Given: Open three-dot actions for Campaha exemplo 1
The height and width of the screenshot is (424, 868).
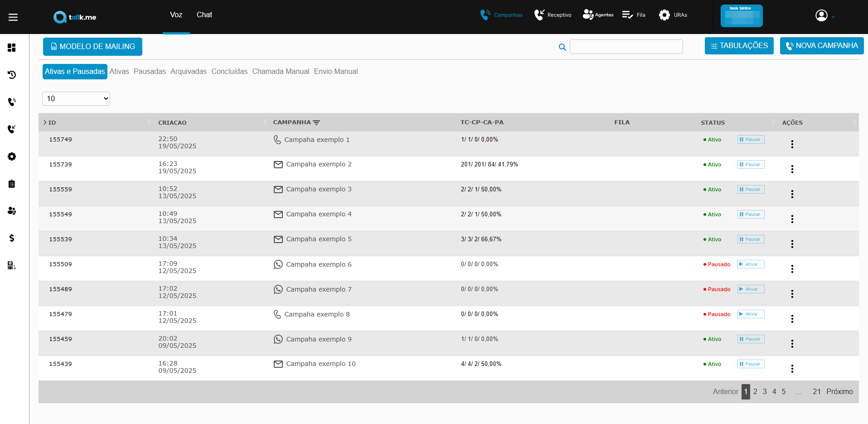Looking at the screenshot, I should click(792, 144).
